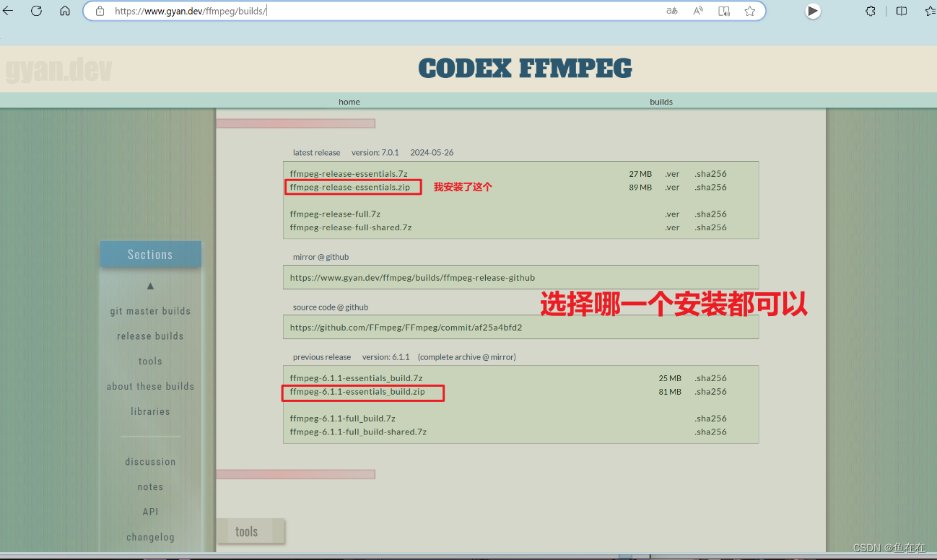Screen dimensions: 937x560
Task: Go back using browser back arrow
Action: 9,11
